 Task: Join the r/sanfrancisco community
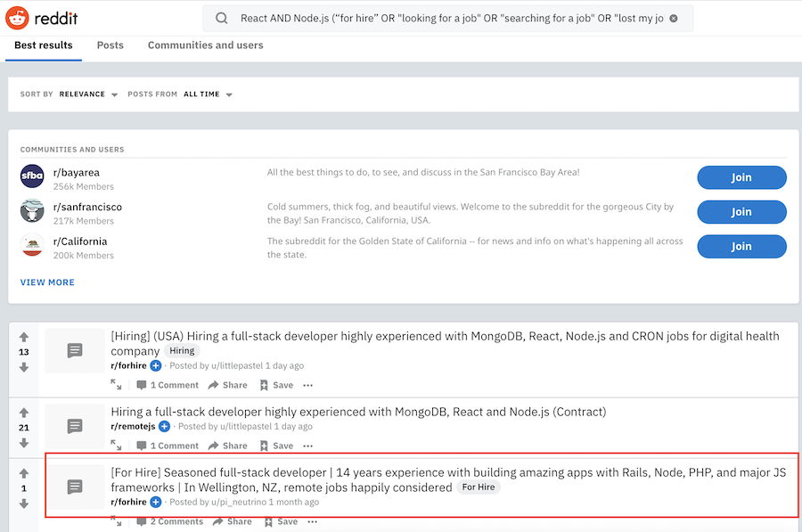click(741, 212)
